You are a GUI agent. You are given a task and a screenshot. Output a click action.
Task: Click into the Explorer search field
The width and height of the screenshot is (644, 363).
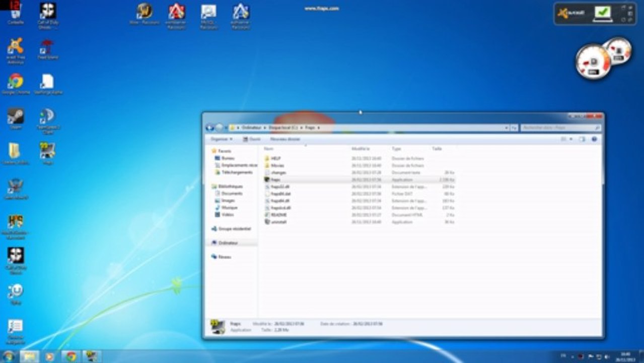click(560, 128)
